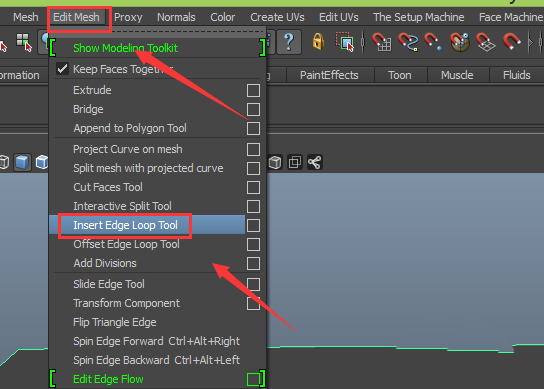Open the Normals menu
This screenshot has height=389, width=544.
click(x=176, y=17)
